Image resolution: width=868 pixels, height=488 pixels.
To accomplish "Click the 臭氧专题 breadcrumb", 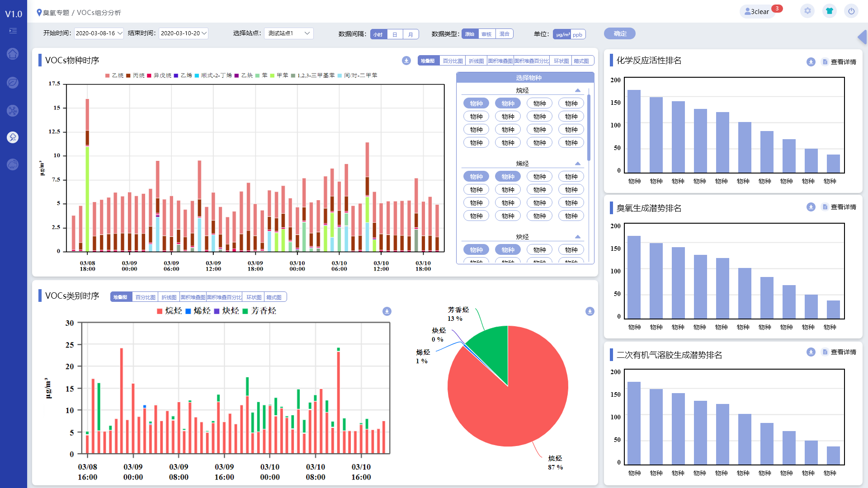I will 56,13.
